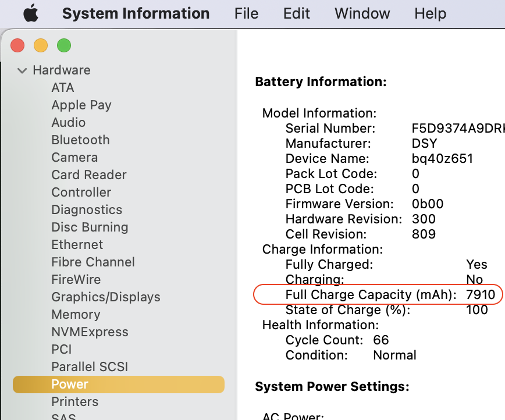Screen dimensions: 505x420
Task: Click the System Power Settings heading
Action: click(332, 386)
